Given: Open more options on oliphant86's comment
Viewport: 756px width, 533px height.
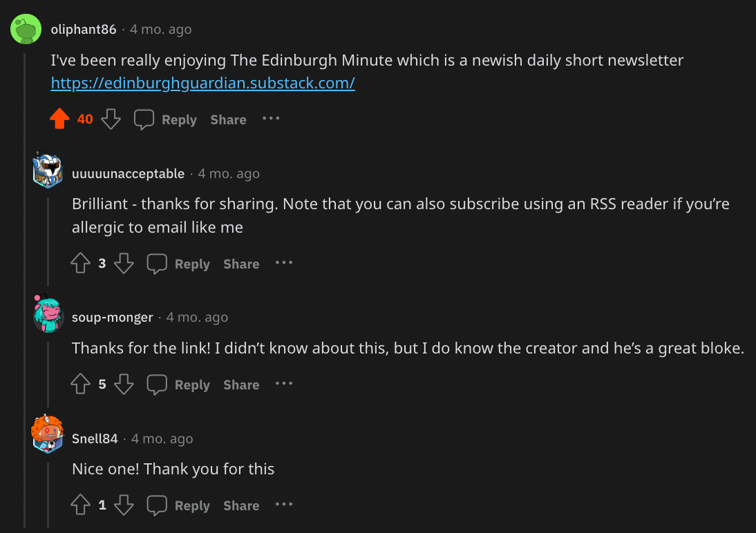Looking at the screenshot, I should point(271,119).
